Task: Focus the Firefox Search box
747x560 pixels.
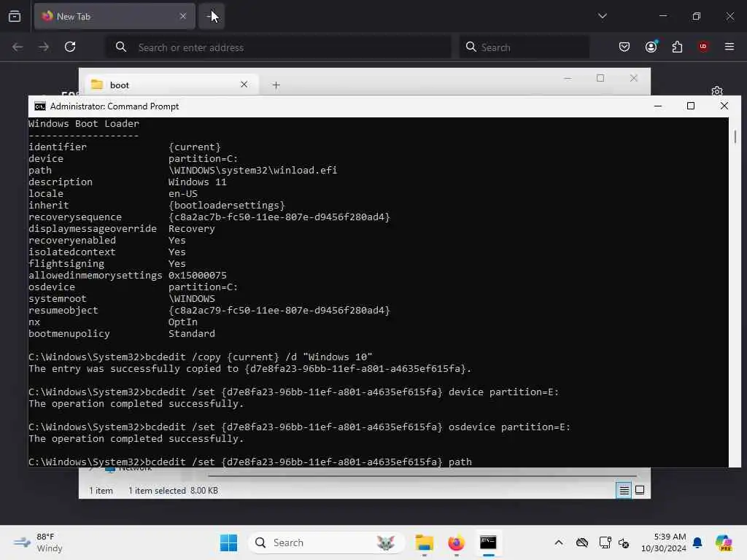Action: [x=524, y=47]
